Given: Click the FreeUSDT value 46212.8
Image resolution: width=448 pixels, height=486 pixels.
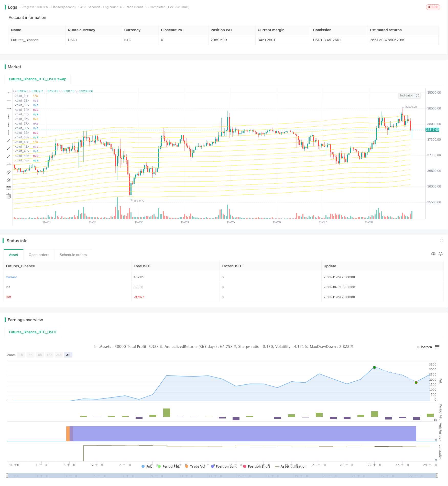Looking at the screenshot, I should (139, 277).
